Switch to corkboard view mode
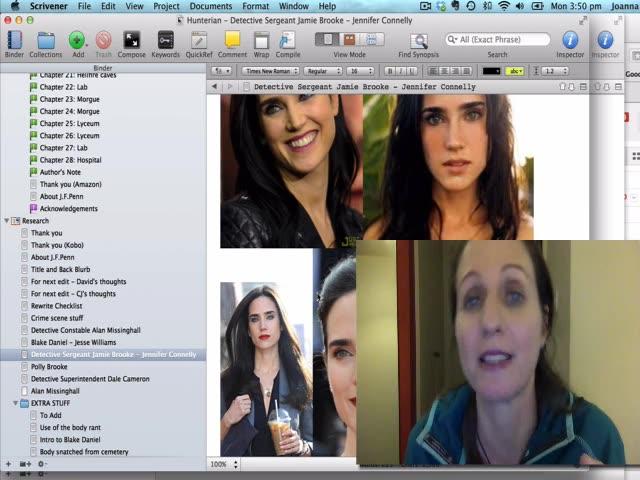 [x=349, y=40]
